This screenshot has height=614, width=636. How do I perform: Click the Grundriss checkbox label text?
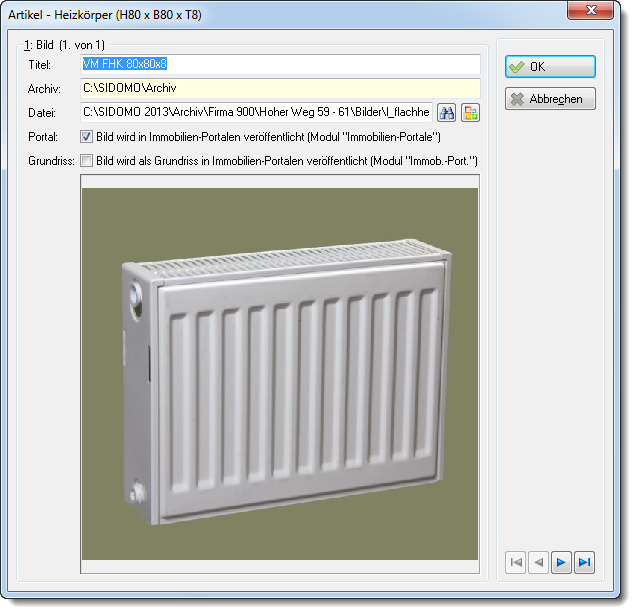[x=287, y=161]
